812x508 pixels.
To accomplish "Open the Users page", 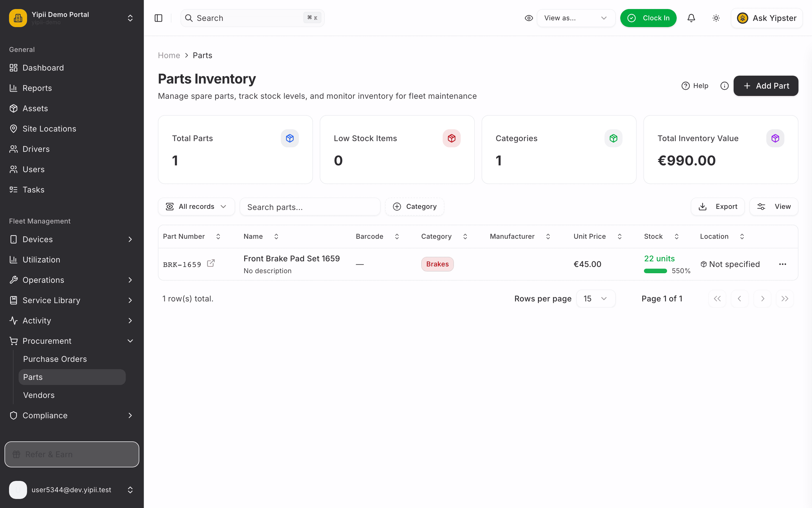I will click(x=72, y=169).
